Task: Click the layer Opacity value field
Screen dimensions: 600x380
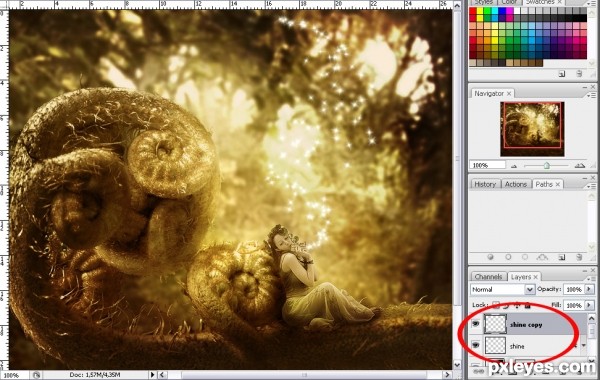Action: pos(574,290)
